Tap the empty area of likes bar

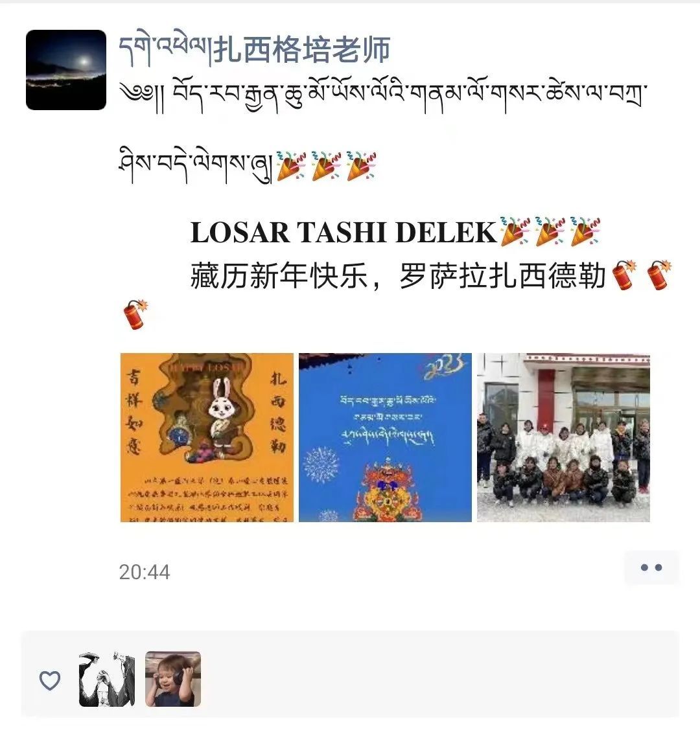coord(439,674)
